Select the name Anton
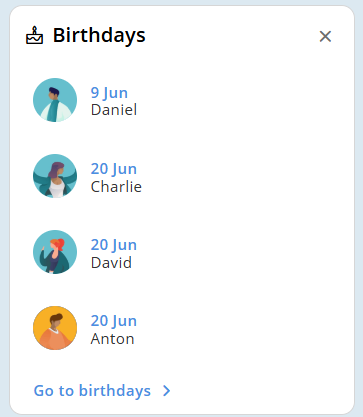Image resolution: width=363 pixels, height=417 pixels. pyautogui.click(x=112, y=339)
